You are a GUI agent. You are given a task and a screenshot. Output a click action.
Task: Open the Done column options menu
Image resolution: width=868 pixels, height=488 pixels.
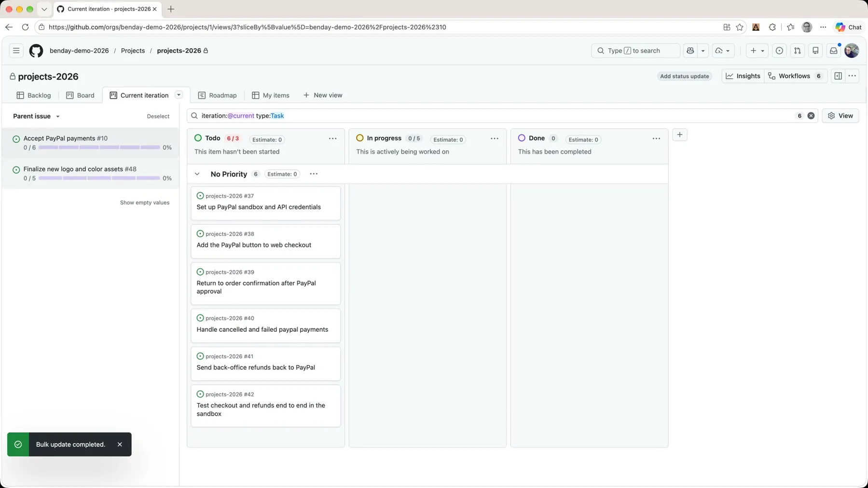pos(656,138)
